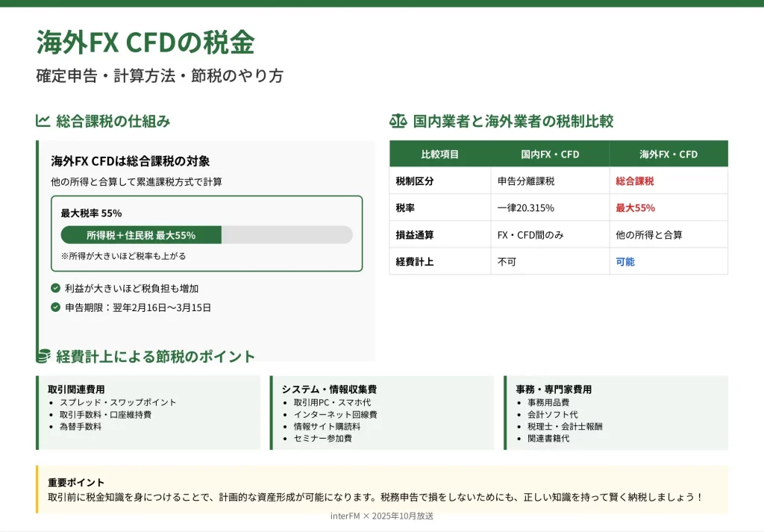764x532 pixels.
Task: Click the red 最大55% table cell
Action: 635,208
